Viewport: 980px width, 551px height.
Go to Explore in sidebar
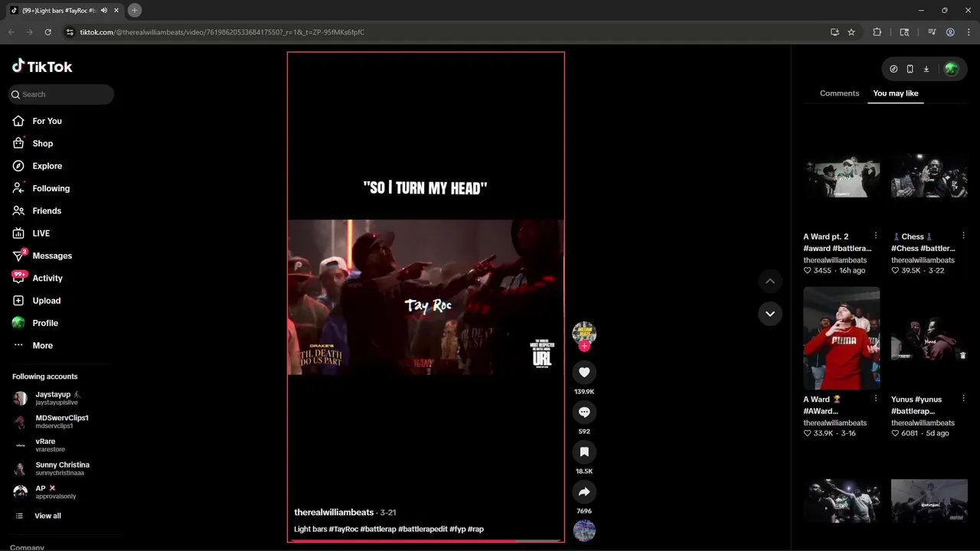pos(47,166)
